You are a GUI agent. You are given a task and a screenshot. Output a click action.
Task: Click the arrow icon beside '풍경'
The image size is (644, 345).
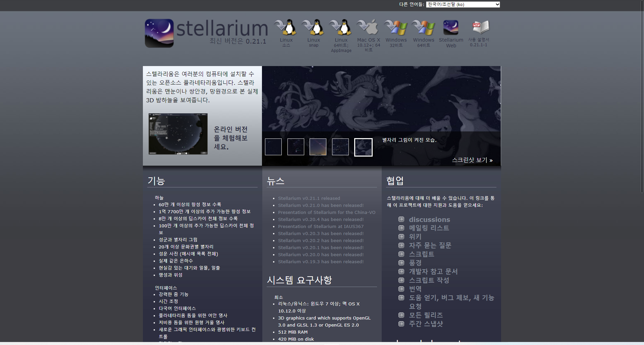pos(401,263)
